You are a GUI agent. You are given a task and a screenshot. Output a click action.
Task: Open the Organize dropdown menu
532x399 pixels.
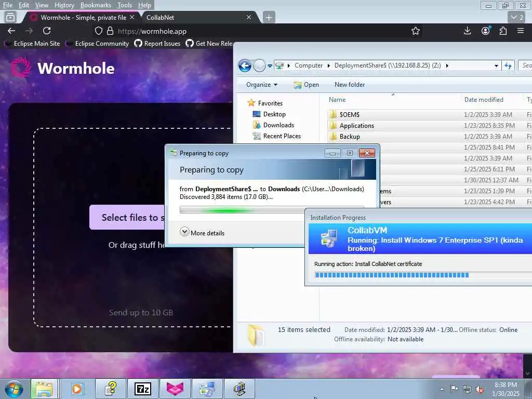click(x=262, y=85)
